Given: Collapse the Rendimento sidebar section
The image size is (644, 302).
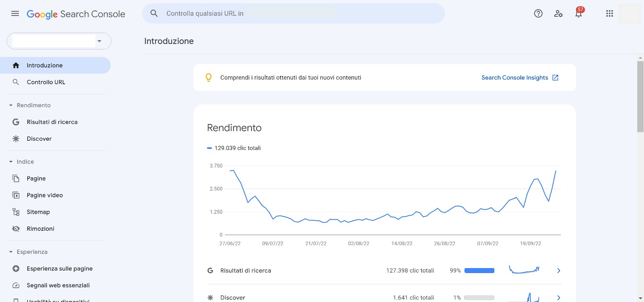Looking at the screenshot, I should point(11,105).
